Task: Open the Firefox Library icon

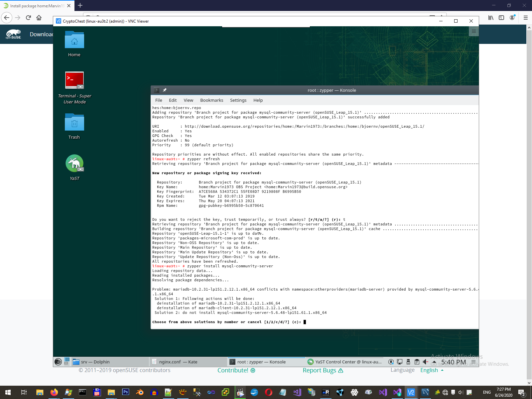Action: pos(491,18)
